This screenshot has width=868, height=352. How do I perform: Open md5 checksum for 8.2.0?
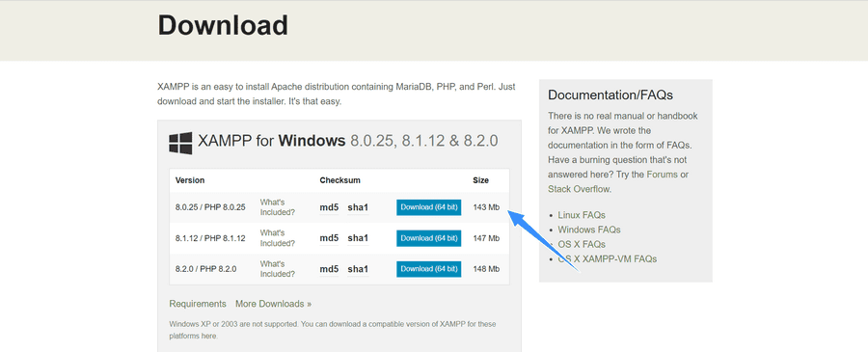(x=329, y=269)
